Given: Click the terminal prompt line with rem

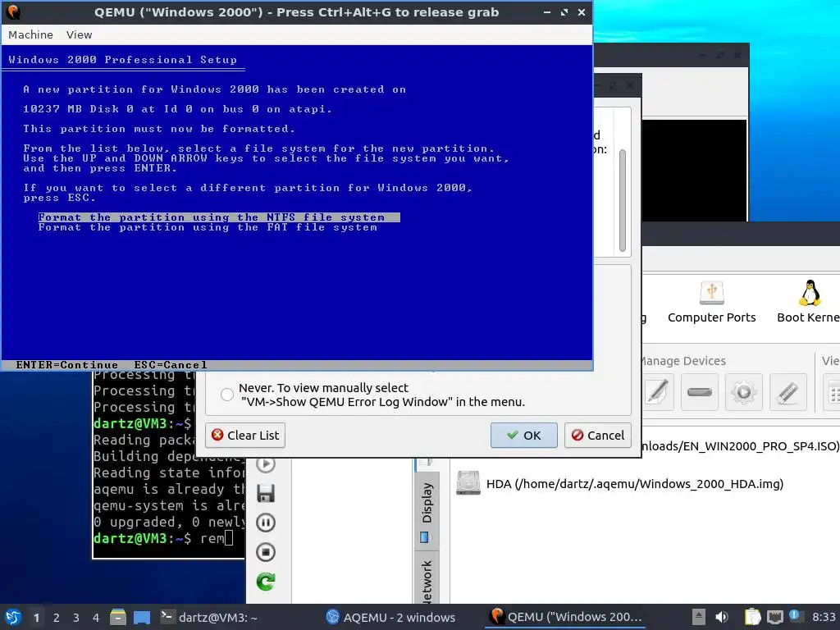Looking at the screenshot, I should [163, 538].
